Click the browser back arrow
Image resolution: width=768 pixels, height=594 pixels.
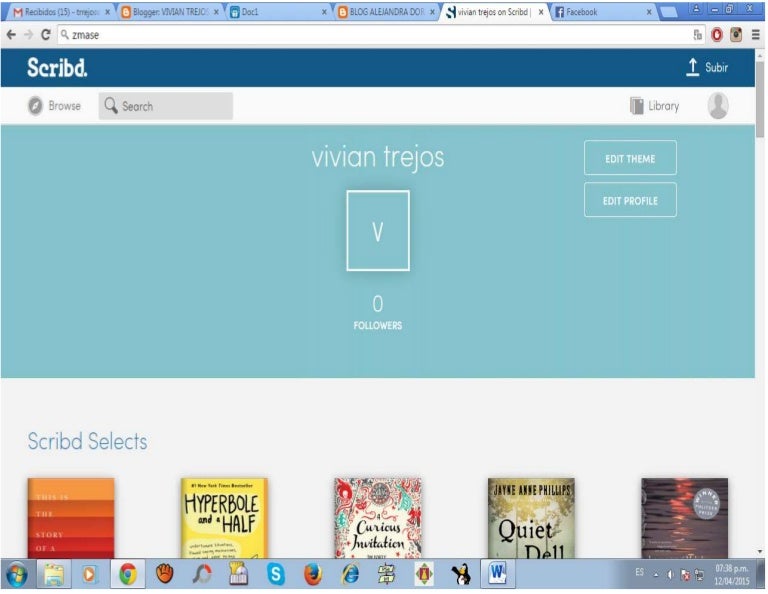coord(11,35)
